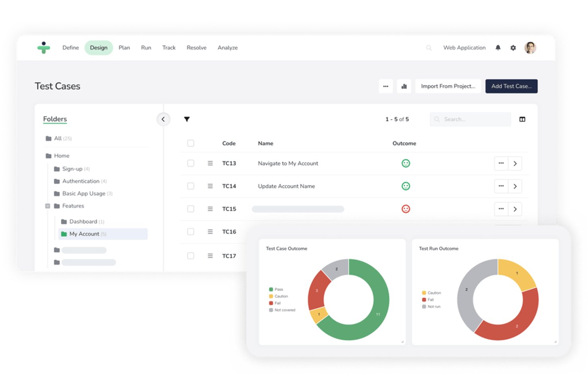Tick the checkbox for TC13
Viewport: 588px width, 392px height.
tap(191, 163)
